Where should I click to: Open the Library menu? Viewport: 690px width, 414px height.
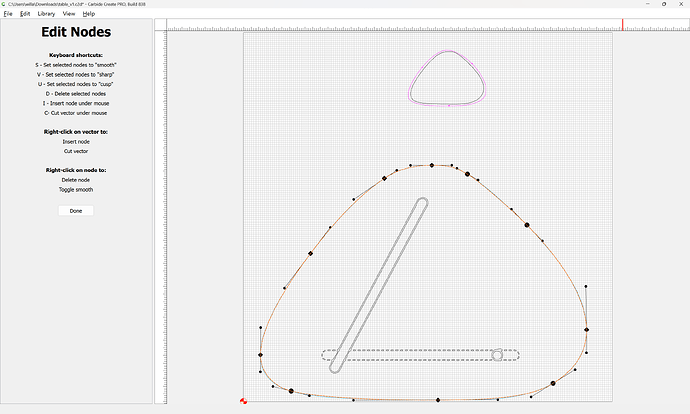46,14
